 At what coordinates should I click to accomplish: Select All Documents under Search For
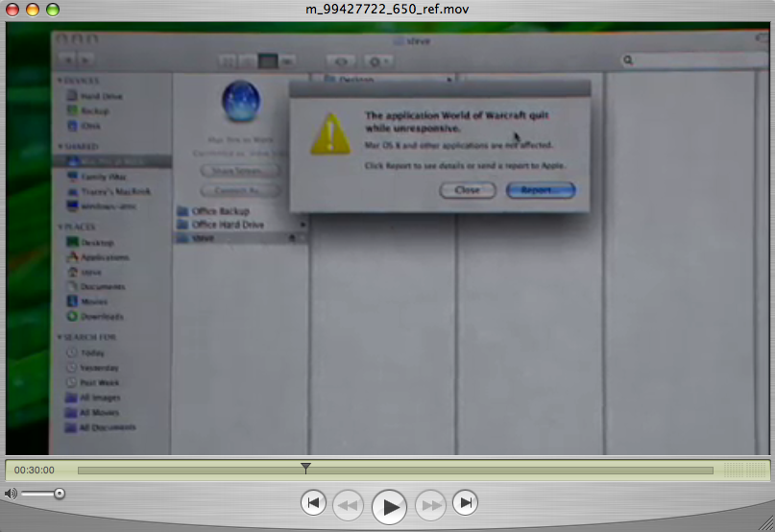coord(101,426)
